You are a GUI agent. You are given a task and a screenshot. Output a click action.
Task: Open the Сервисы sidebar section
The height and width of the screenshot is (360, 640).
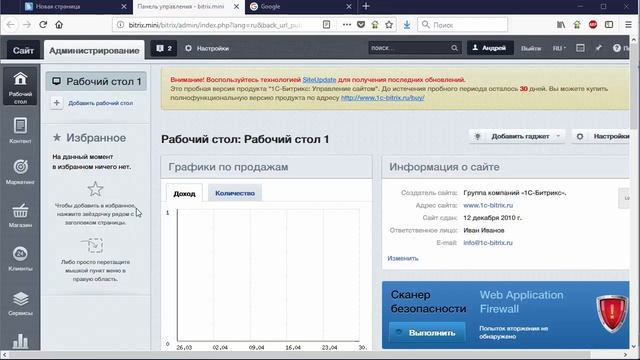click(20, 303)
